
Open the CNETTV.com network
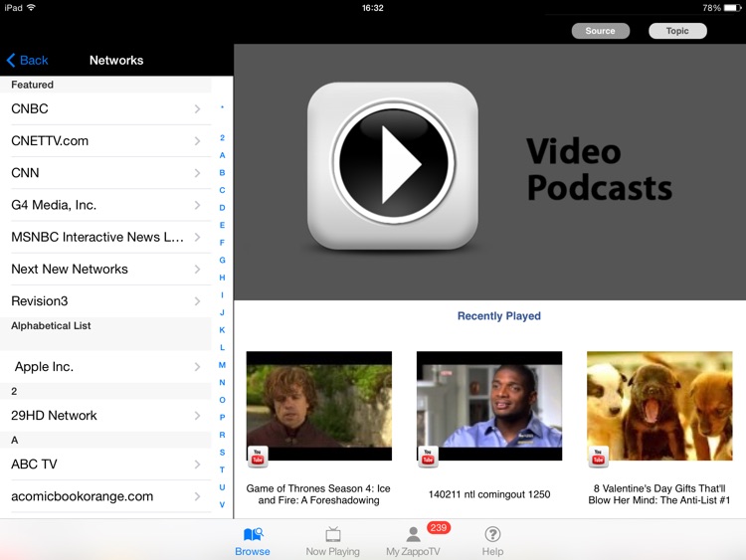coord(105,141)
